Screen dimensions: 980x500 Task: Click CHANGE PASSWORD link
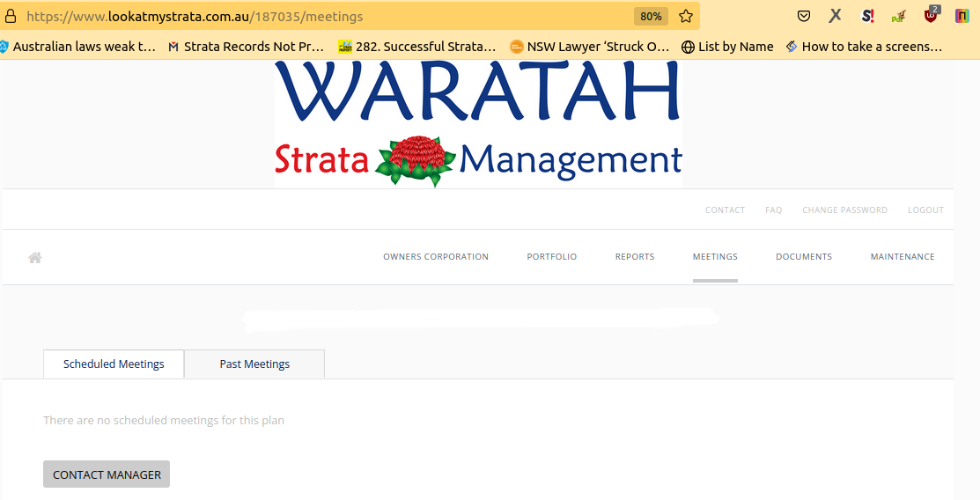point(844,210)
